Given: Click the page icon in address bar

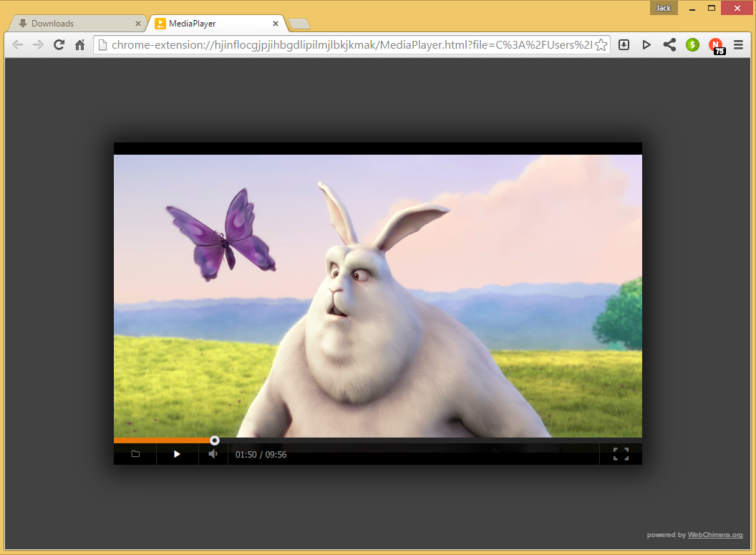Looking at the screenshot, I should (102, 45).
